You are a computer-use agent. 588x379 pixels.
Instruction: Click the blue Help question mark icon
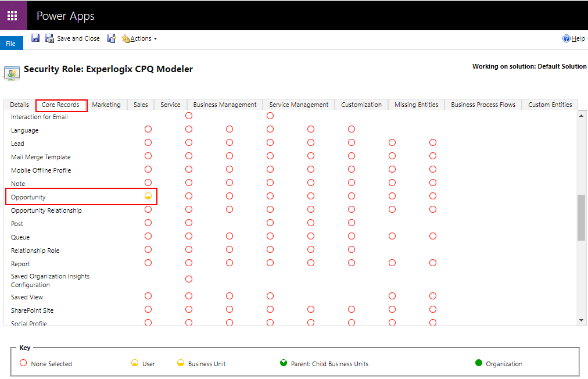pyautogui.click(x=567, y=38)
